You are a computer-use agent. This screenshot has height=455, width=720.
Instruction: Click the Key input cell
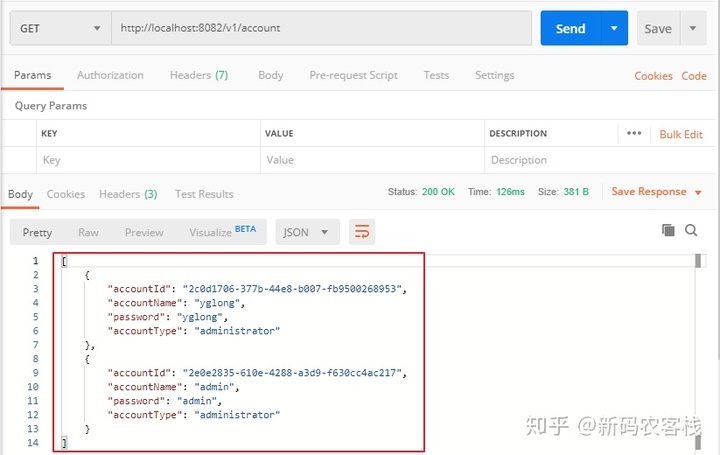point(148,160)
